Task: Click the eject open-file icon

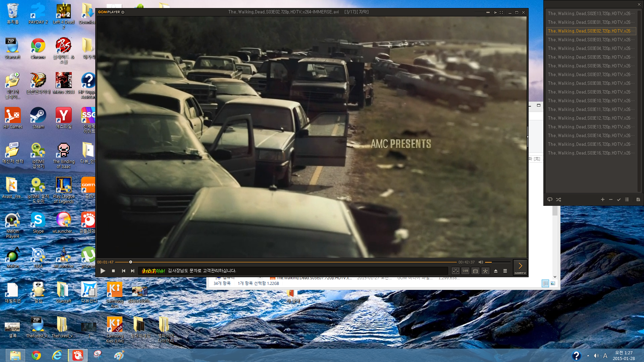Action: [496, 271]
